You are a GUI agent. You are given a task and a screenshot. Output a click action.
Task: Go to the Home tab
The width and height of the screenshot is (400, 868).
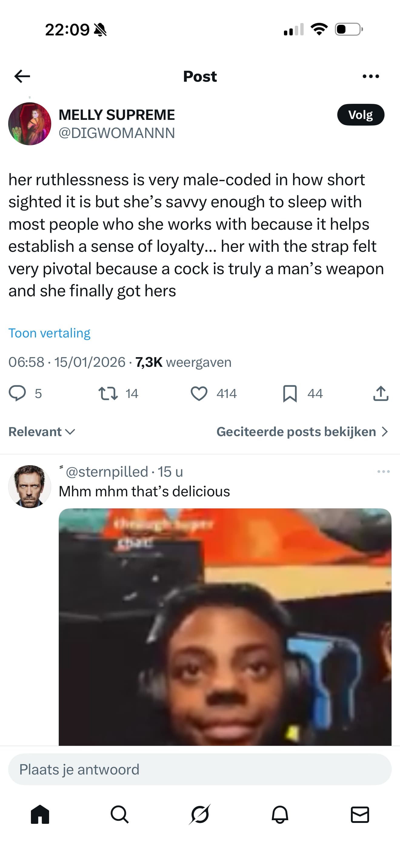pyautogui.click(x=40, y=815)
